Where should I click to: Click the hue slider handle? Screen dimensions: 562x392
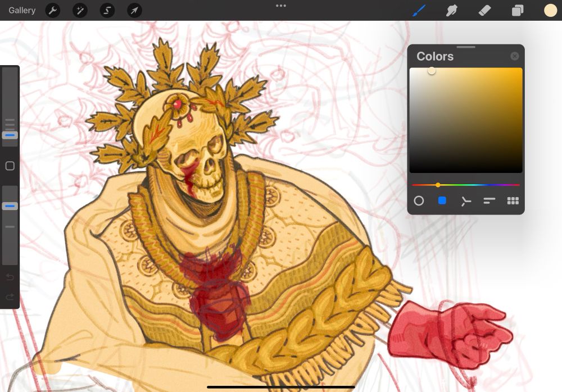click(x=438, y=185)
